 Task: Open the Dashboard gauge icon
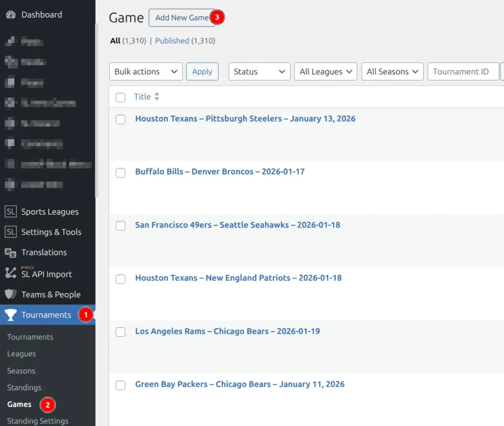[11, 15]
